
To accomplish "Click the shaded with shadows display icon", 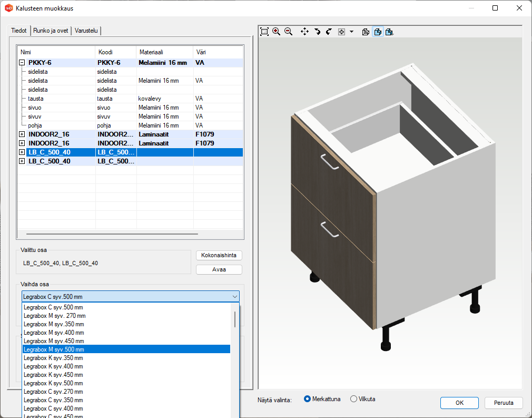I will click(x=389, y=32).
